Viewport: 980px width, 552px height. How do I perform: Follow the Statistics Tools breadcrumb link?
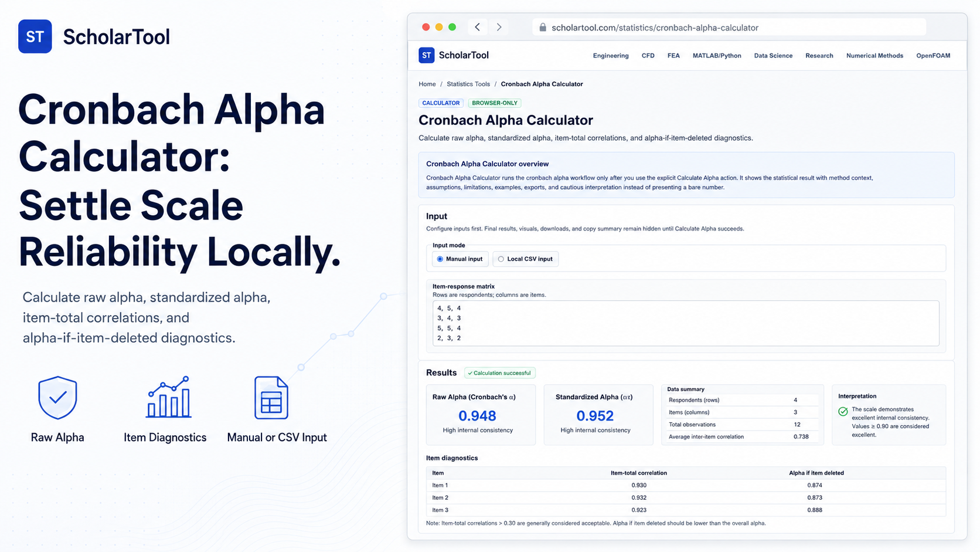pos(468,84)
